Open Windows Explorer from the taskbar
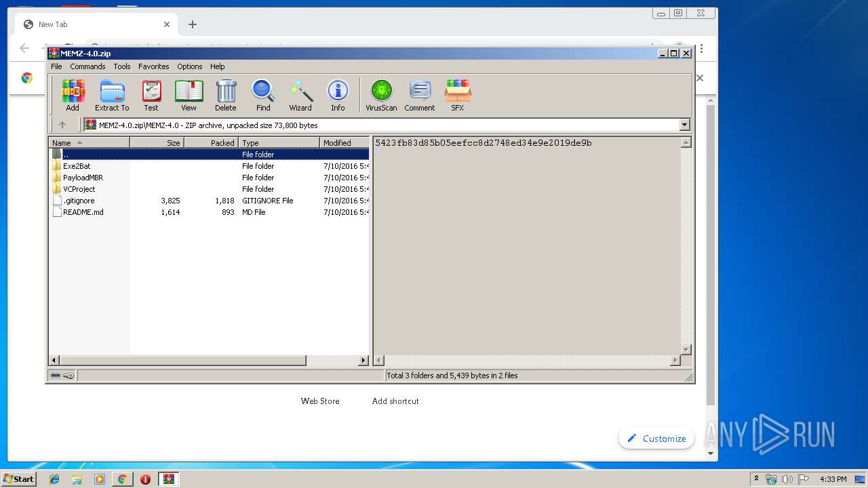The image size is (868, 488). click(x=77, y=479)
